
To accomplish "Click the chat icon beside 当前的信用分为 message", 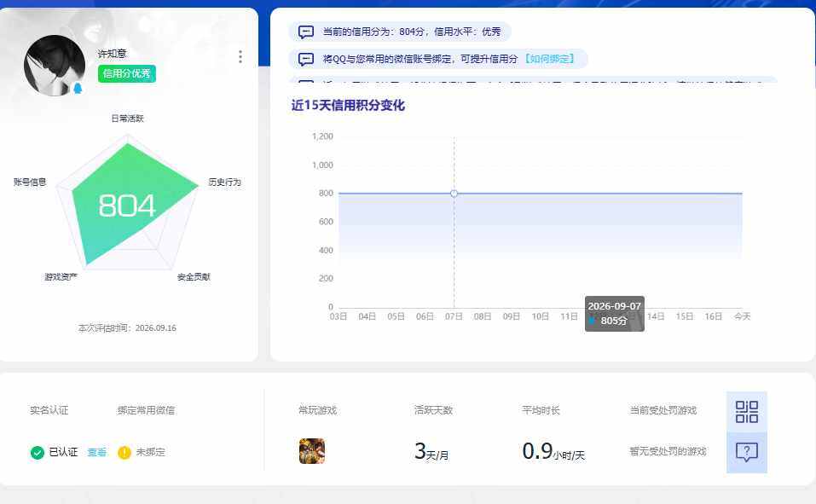I will [305, 32].
